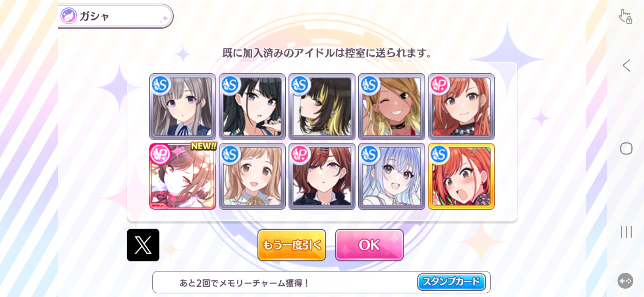Tap the gray-haired idol card

tap(182, 106)
